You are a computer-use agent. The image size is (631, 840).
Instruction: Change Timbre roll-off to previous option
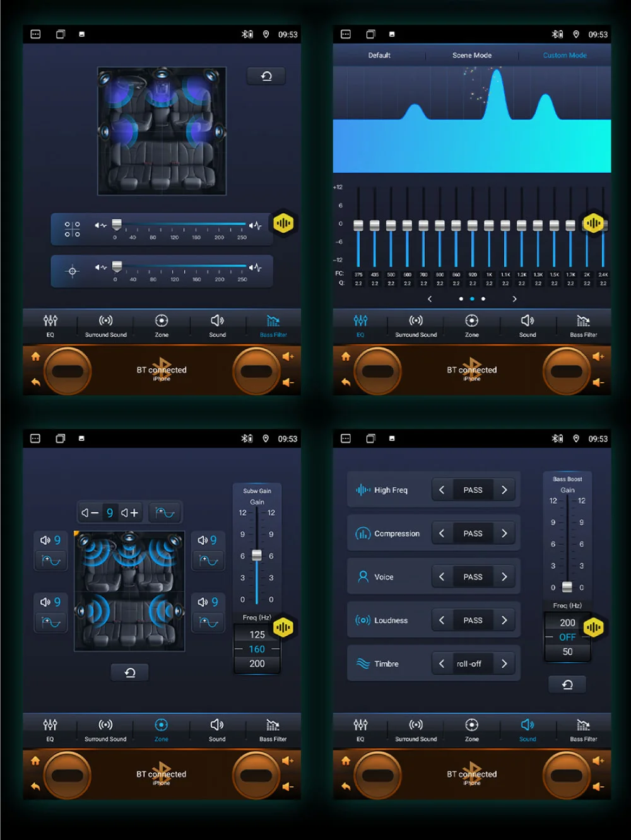[442, 663]
